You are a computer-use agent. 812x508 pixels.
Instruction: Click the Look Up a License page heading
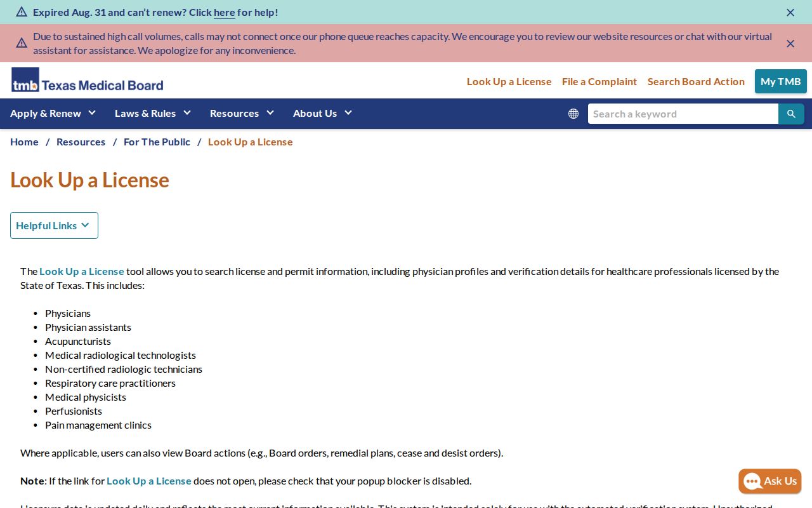pos(89,180)
